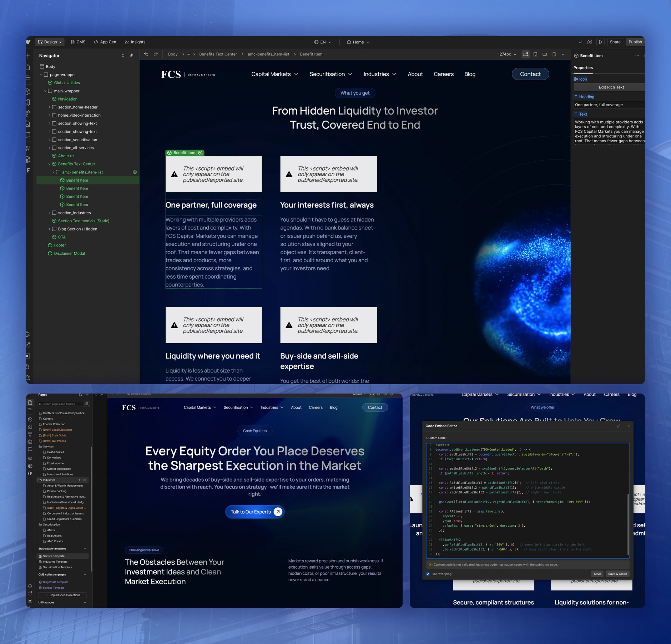Image resolution: width=671 pixels, height=644 pixels.
Task: Click Save & Close in the Code Embed Editor
Action: (617, 574)
